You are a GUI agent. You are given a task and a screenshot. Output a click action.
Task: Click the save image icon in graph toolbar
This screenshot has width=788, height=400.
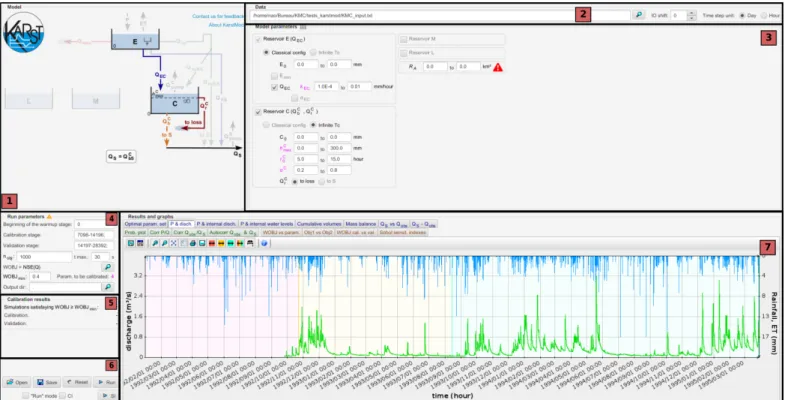pyautogui.click(x=202, y=243)
